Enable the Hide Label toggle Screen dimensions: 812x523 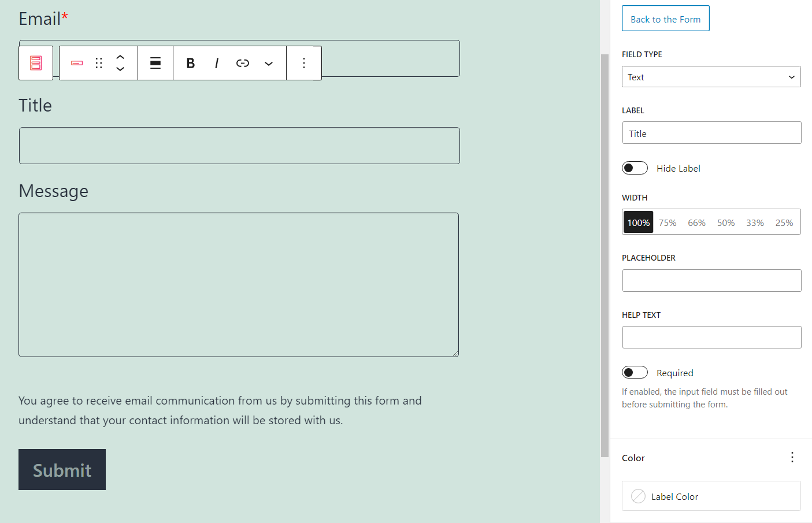[x=635, y=168]
